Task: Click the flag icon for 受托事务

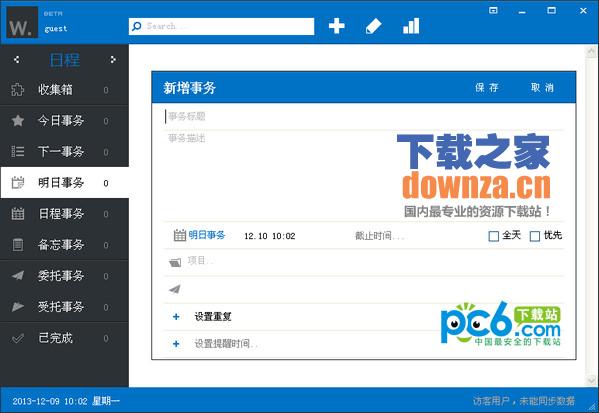Action: pos(18,306)
